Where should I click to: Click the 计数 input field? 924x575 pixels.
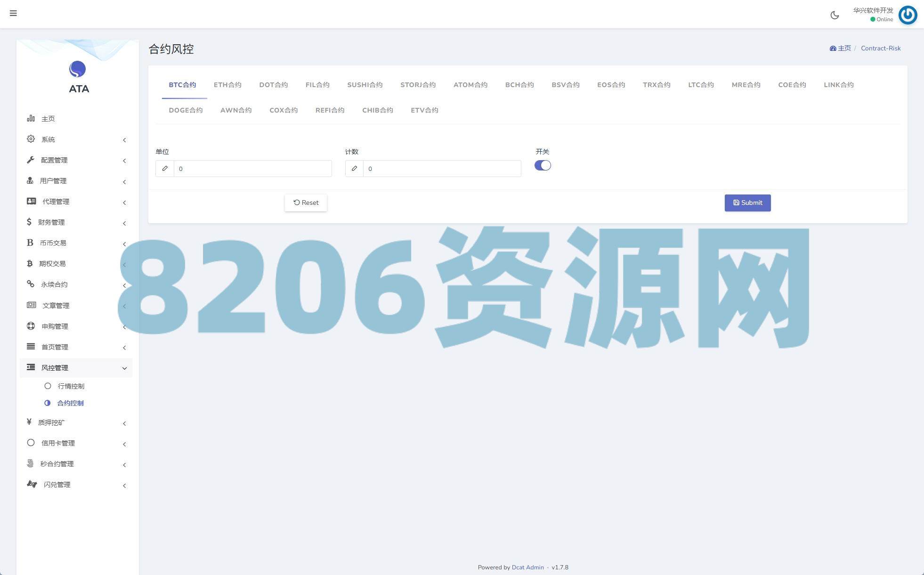(x=441, y=169)
